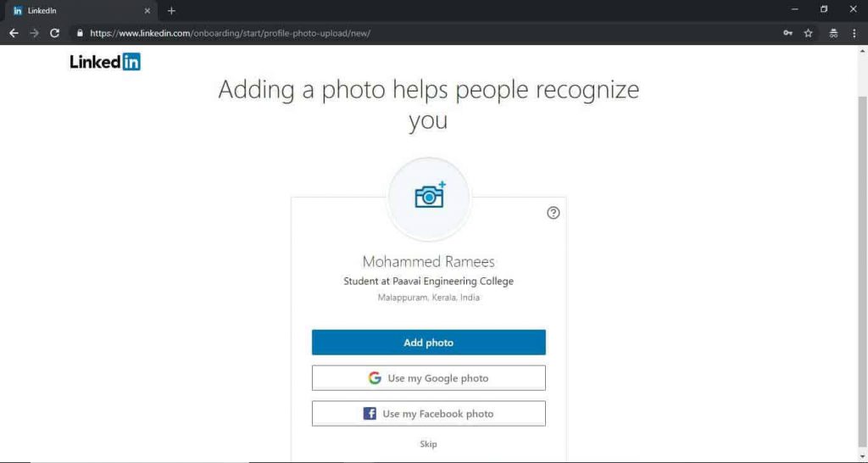The height and width of the screenshot is (463, 868).
Task: Click the Skip link
Action: click(428, 443)
